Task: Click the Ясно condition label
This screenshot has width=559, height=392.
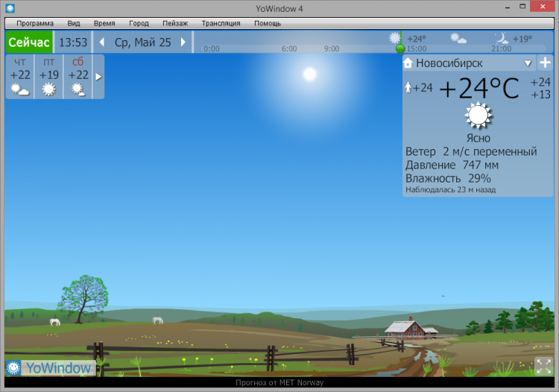Action: click(478, 139)
